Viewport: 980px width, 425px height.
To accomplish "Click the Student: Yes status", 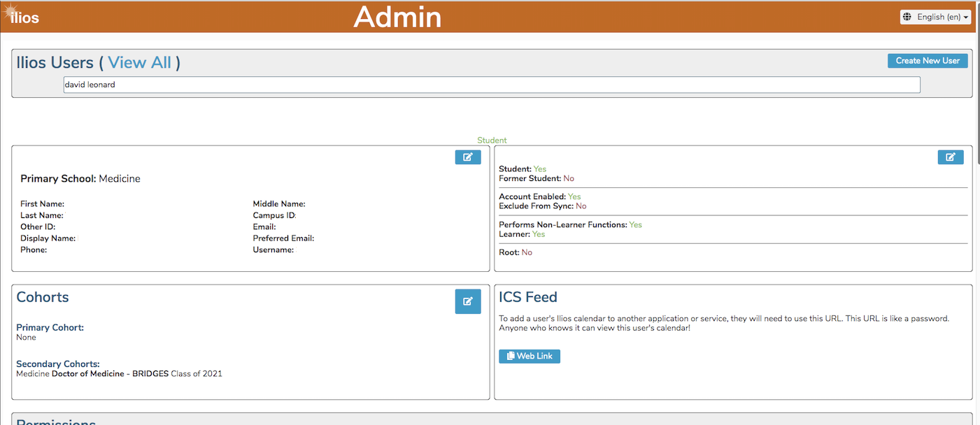I will (x=523, y=169).
